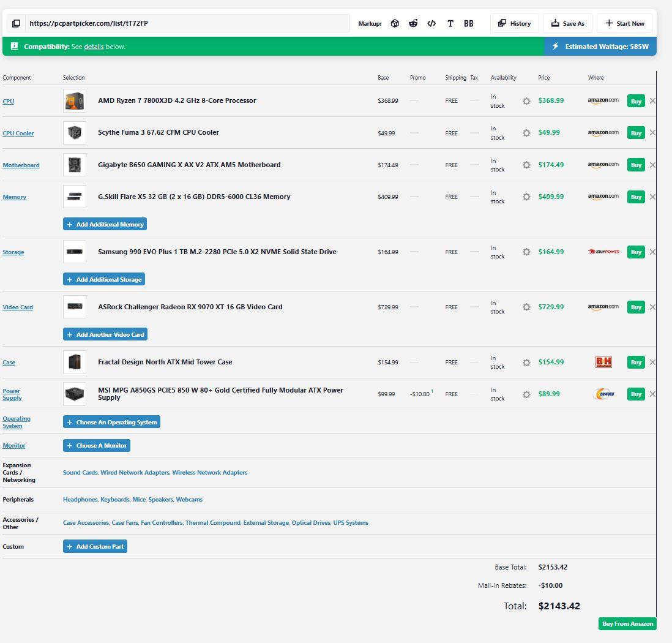The width and height of the screenshot is (672, 643).
Task: Remove the Fractal Design North case from list
Action: pyautogui.click(x=652, y=362)
